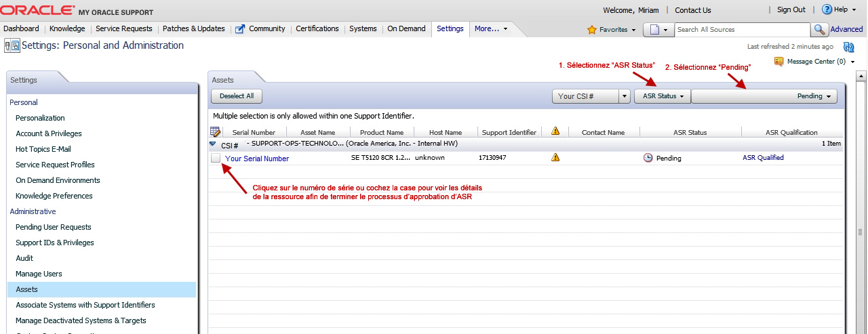Open Personalization settings
This screenshot has height=334, width=868.
coord(40,118)
